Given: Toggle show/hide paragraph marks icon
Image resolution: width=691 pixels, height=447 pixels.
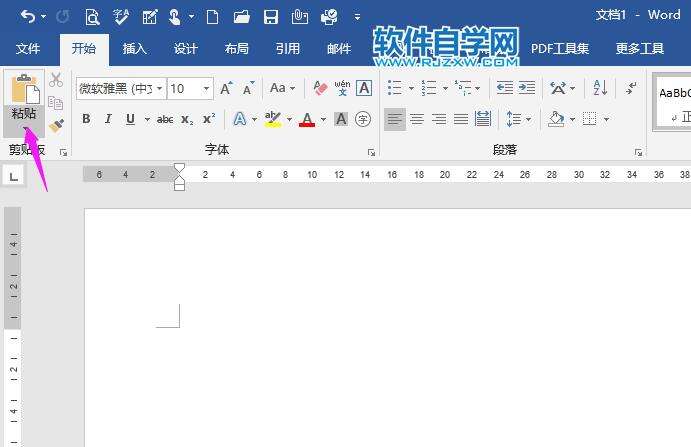Looking at the screenshot, I should pyautogui.click(x=631, y=88).
